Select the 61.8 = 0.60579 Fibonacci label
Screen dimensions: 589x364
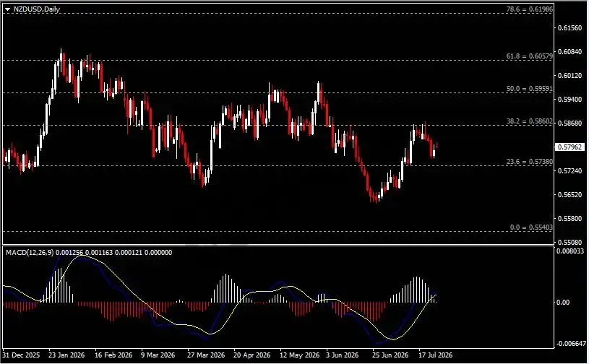[x=529, y=56]
